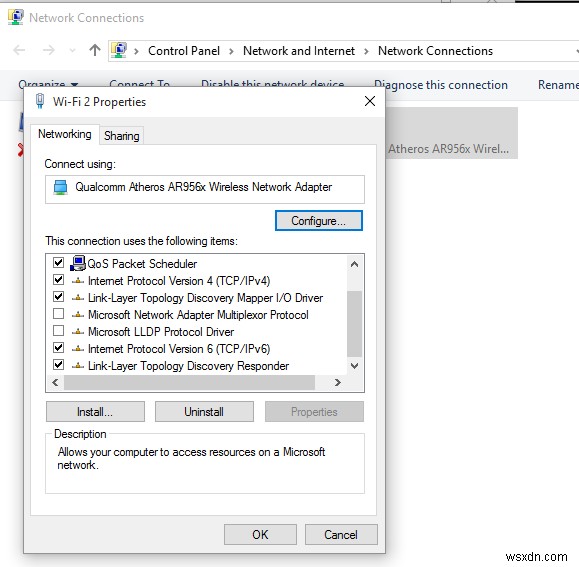
Task: Click the Wi-Fi 2 Properties title icon
Action: (40, 101)
